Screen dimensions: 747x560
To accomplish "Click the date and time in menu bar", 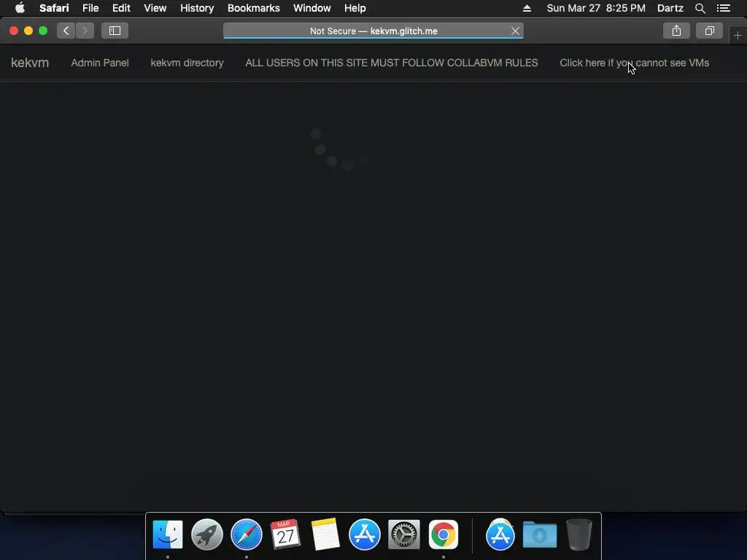I will 596,8.
